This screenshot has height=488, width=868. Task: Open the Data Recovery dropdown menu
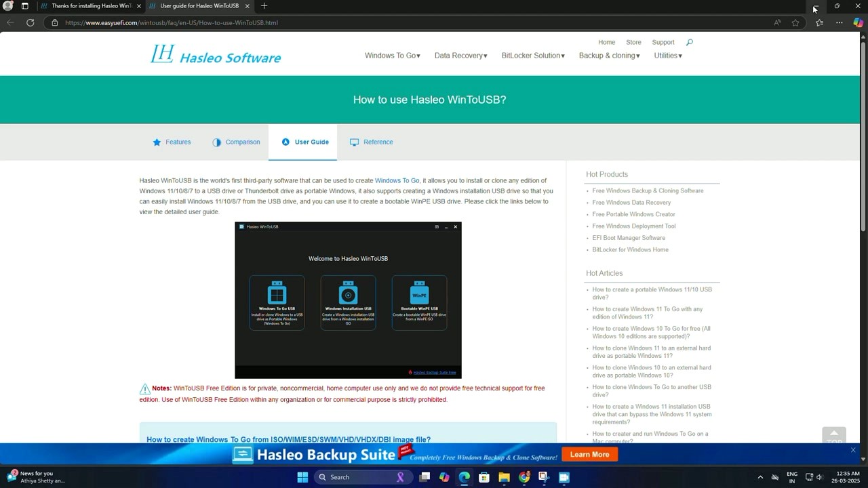(460, 55)
